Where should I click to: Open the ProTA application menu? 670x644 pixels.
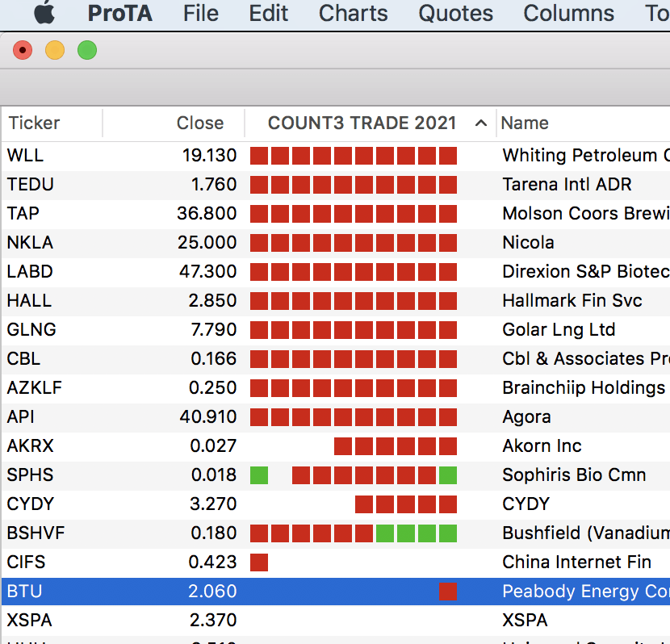pos(119,14)
